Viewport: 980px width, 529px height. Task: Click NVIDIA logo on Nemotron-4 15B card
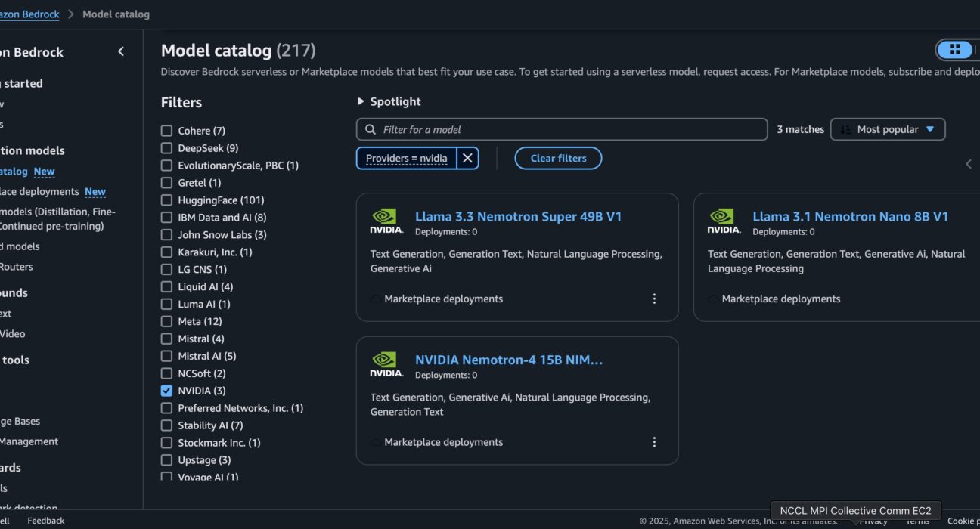pos(386,364)
